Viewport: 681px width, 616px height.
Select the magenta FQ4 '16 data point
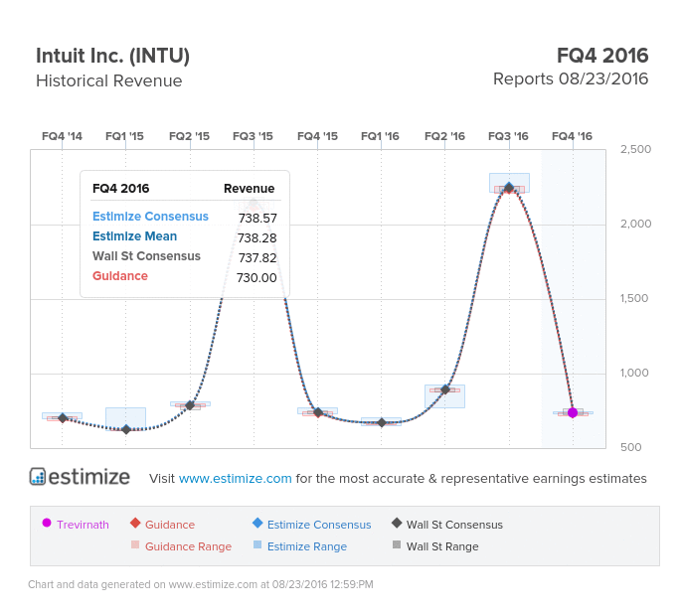click(x=573, y=412)
